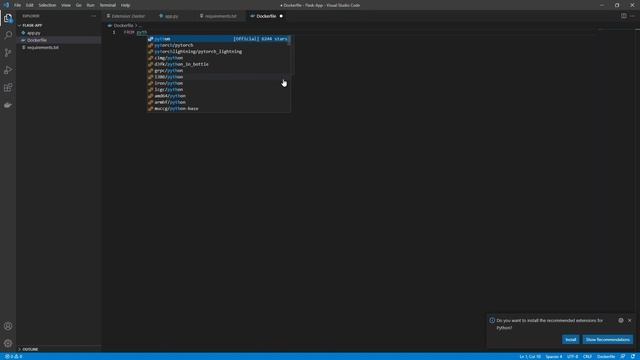Viewport: 640px width, 360px height.
Task: Select the official python image suggestion
Action: (x=218, y=39)
